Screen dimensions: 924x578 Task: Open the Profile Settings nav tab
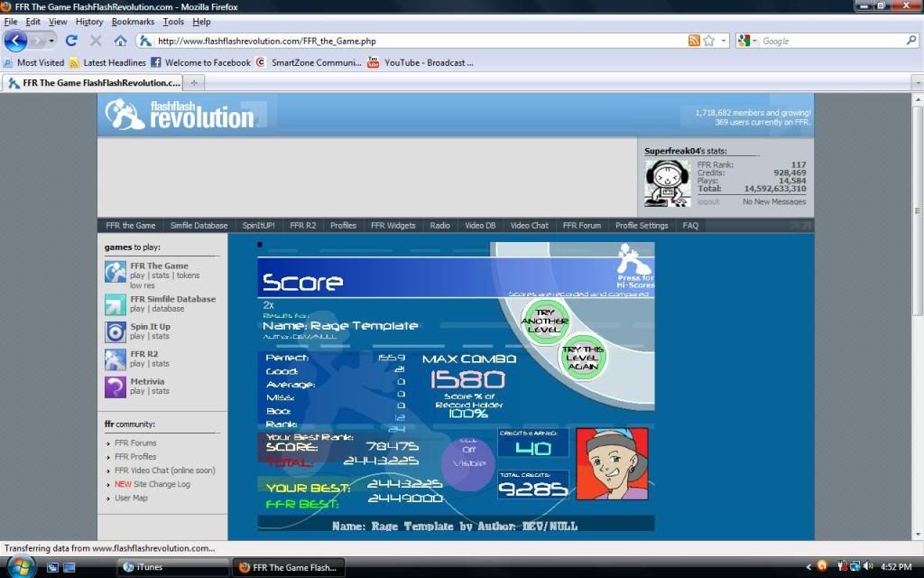click(642, 226)
